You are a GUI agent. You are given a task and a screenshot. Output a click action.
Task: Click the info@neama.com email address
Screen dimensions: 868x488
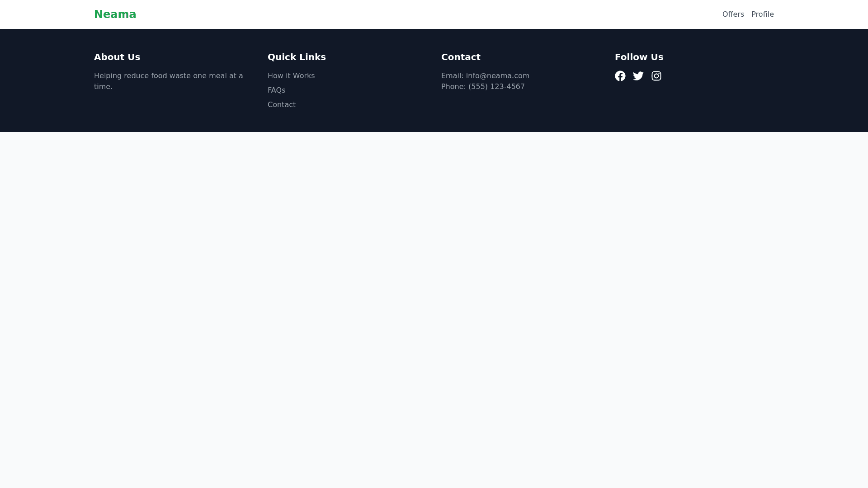click(x=497, y=75)
